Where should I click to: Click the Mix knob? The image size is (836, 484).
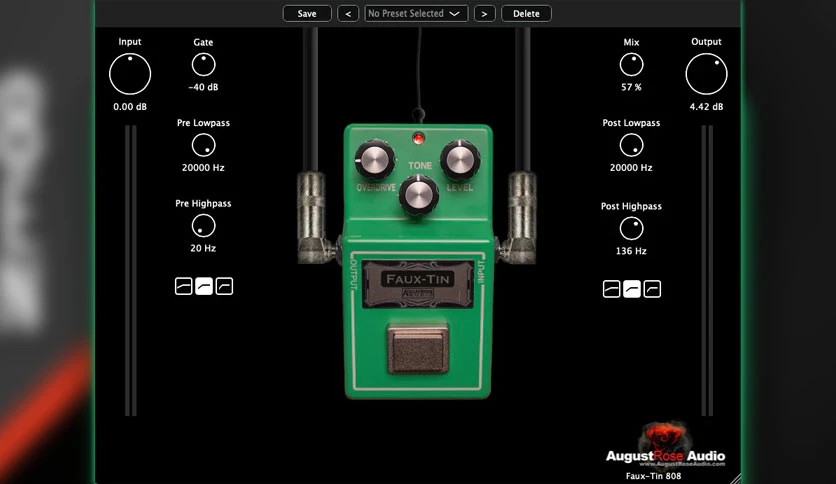pyautogui.click(x=631, y=65)
